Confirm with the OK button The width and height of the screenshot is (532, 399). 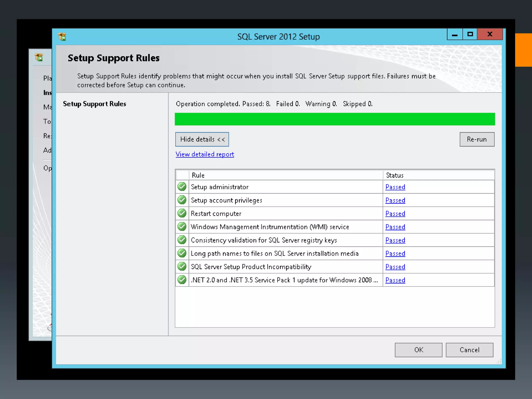(x=418, y=350)
